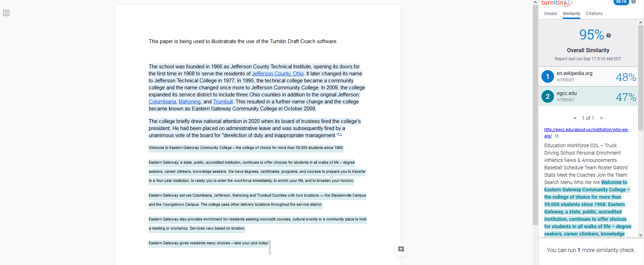Click scroll-up arrow of document scrollbar

click(535, 2)
